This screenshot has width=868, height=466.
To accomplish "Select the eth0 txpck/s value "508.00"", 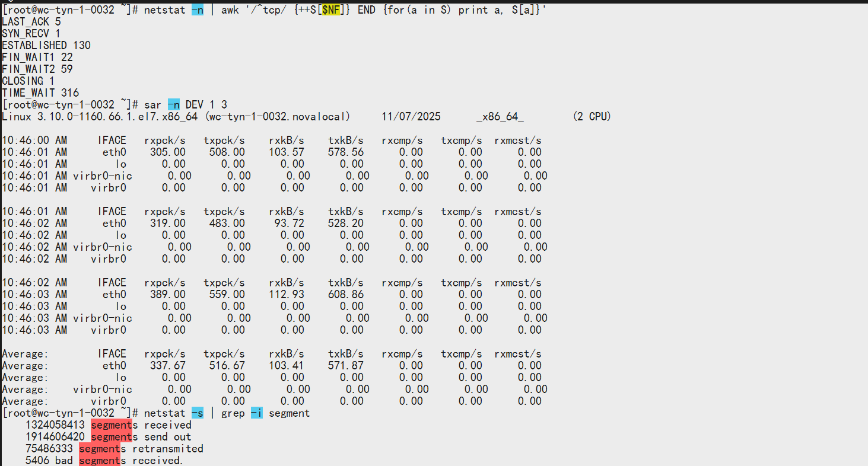I will (x=227, y=152).
